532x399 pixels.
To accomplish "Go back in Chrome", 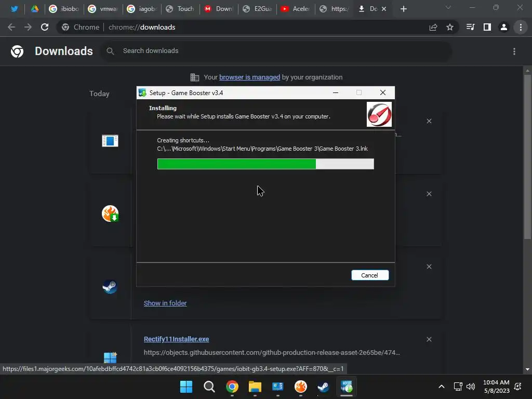I will pos(11,27).
